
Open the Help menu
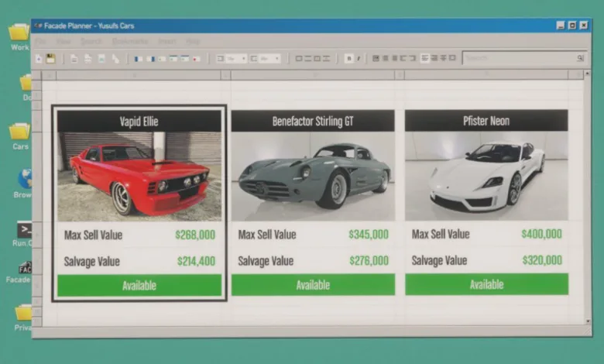click(x=193, y=41)
